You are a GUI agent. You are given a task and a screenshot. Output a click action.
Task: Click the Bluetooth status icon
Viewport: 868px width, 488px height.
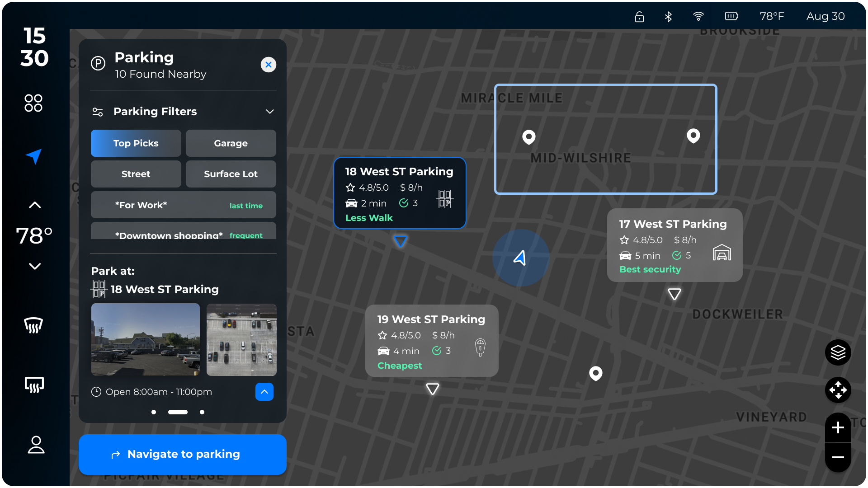click(x=668, y=17)
